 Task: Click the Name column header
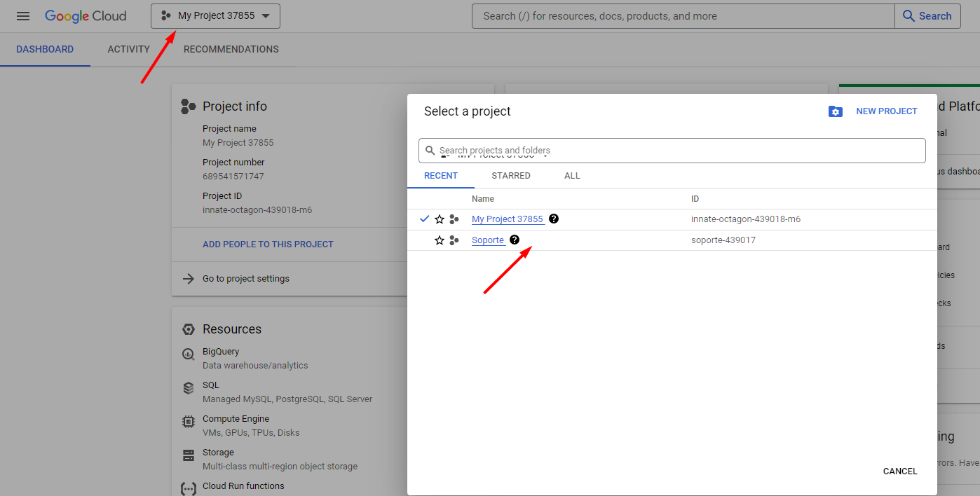pyautogui.click(x=483, y=199)
